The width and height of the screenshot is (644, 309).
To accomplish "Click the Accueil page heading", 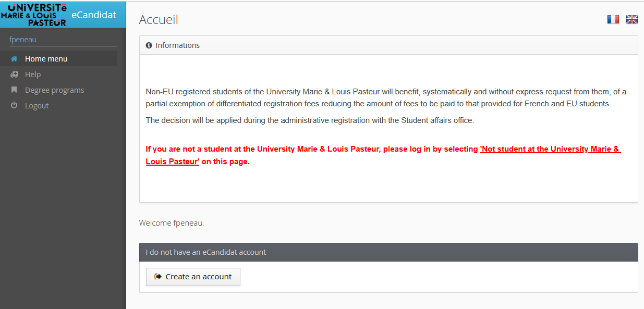I will coord(159,20).
